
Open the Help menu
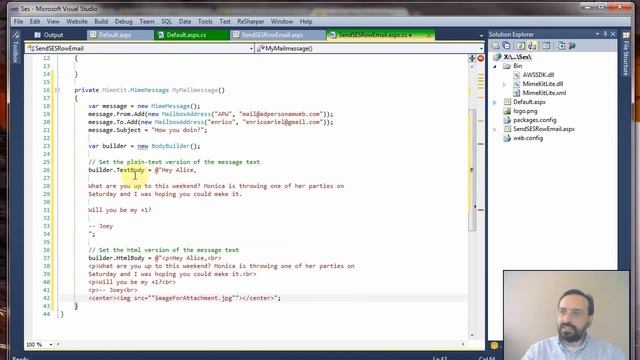point(306,22)
